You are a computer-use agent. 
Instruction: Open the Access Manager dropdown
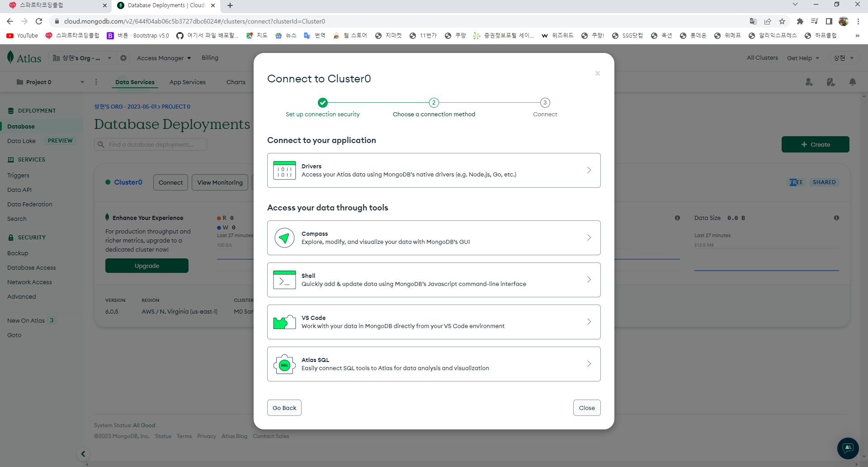[x=164, y=58]
